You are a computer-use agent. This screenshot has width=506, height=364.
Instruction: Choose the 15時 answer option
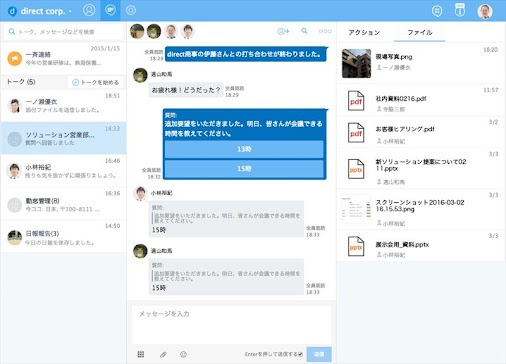pos(244,169)
